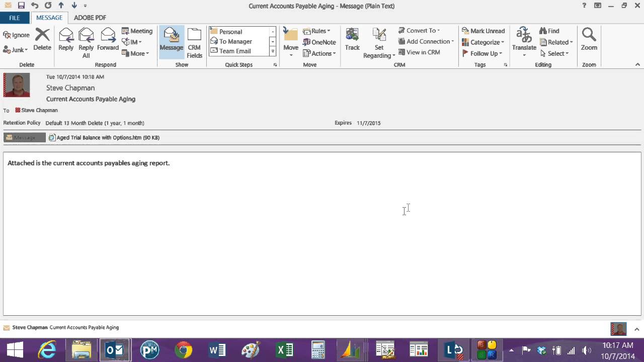The image size is (644, 362).
Task: Open the Windows Start menu
Action: (x=15, y=350)
